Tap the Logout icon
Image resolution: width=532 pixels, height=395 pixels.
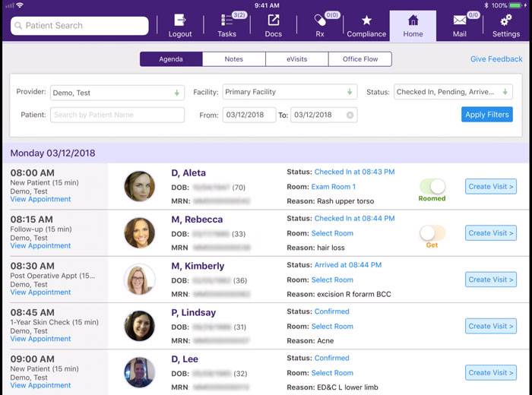[180, 20]
